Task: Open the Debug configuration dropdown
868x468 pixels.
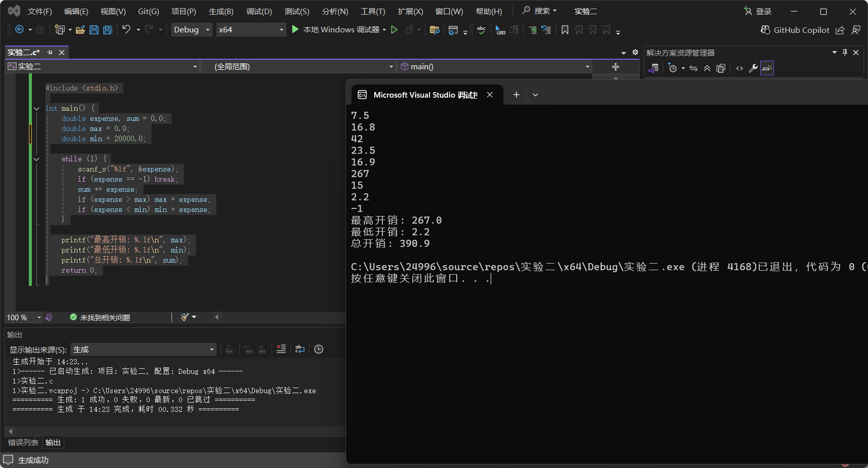Action: pos(192,30)
